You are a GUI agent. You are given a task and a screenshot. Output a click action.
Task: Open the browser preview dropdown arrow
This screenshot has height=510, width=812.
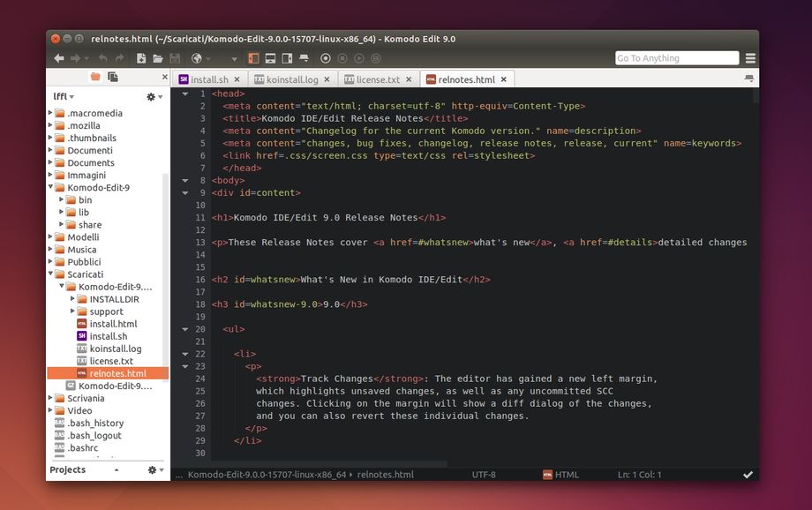pos(208,58)
